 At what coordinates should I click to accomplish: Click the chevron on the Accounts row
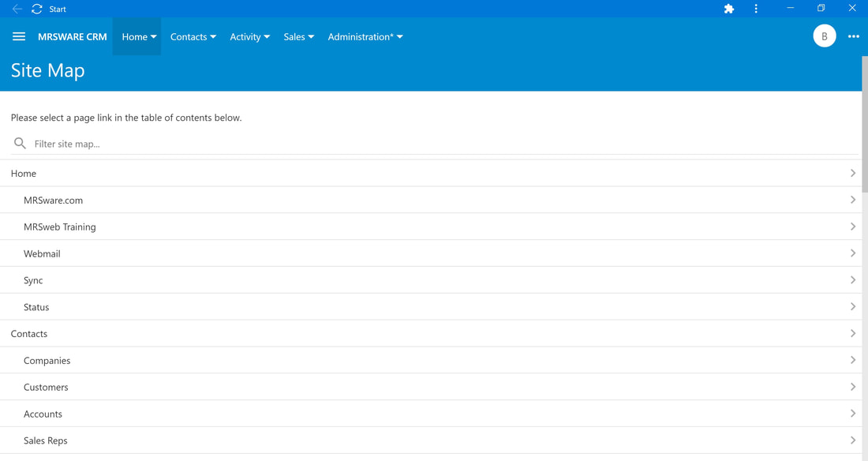click(x=852, y=414)
